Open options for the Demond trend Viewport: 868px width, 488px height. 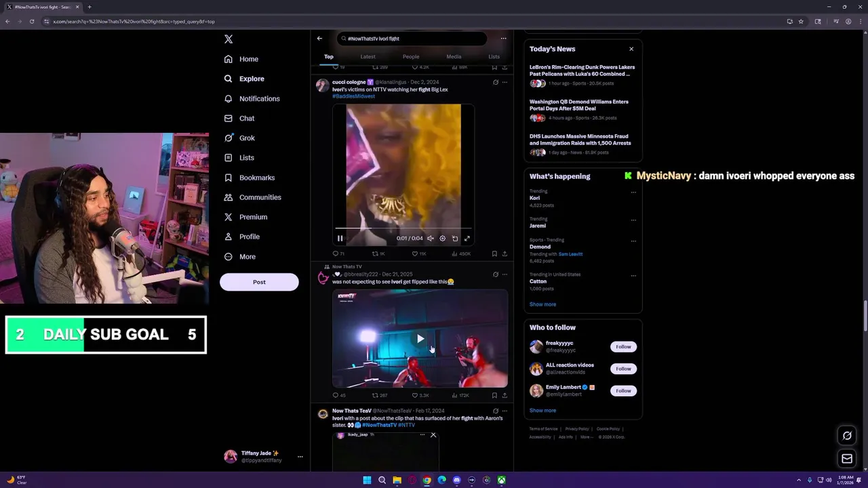633,241
